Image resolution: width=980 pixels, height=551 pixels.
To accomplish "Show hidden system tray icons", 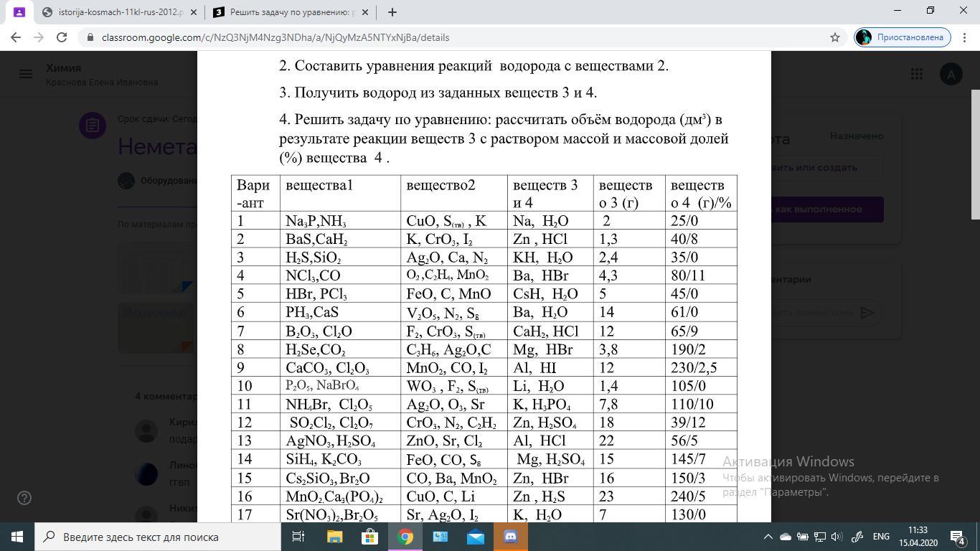I will [768, 537].
